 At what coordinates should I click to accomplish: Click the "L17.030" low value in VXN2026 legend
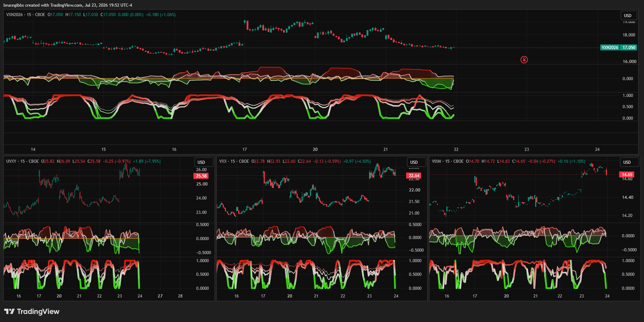91,15
